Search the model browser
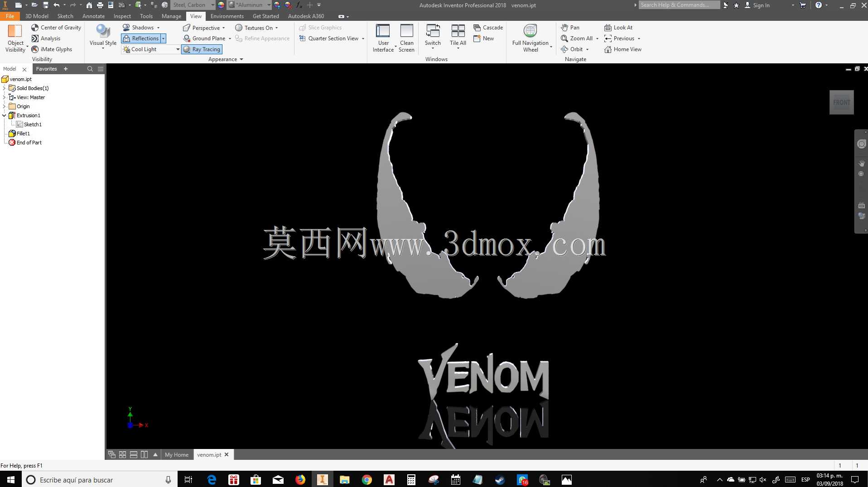This screenshot has height=487, width=868. coord(90,69)
